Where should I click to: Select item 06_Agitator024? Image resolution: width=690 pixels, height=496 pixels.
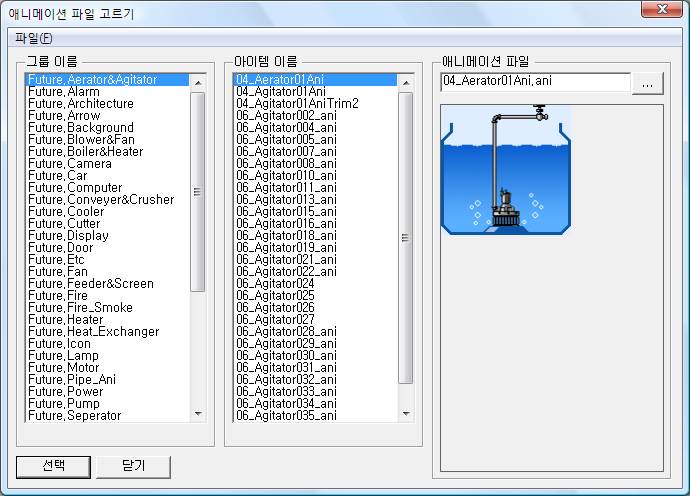(x=316, y=284)
